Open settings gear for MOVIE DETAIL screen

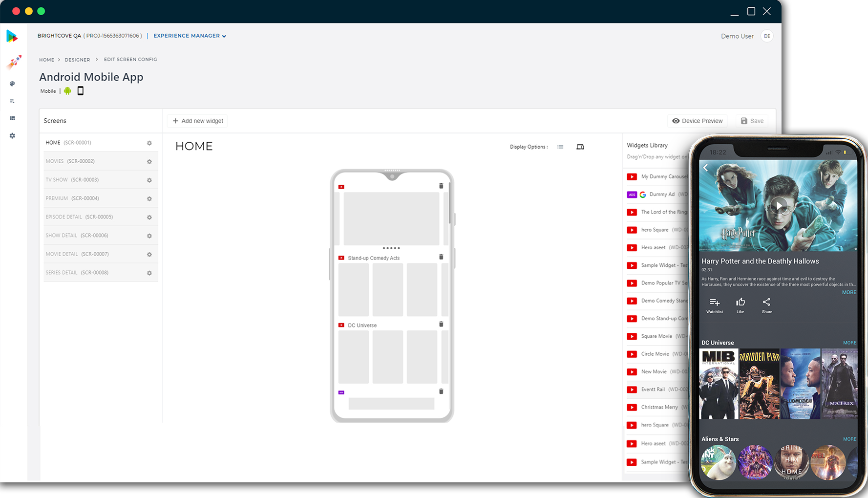pos(149,255)
